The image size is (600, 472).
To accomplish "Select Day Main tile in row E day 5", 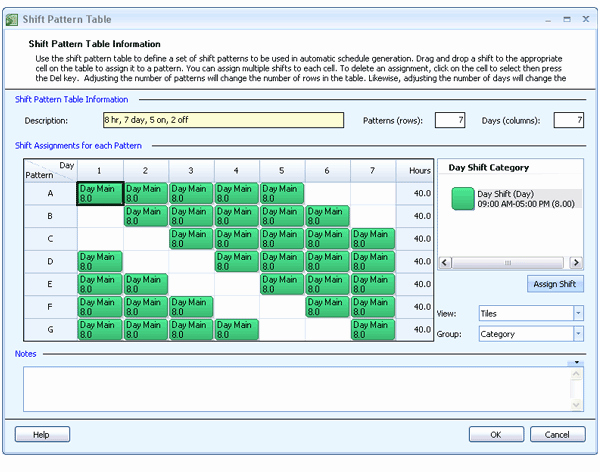I will pyautogui.click(x=282, y=284).
